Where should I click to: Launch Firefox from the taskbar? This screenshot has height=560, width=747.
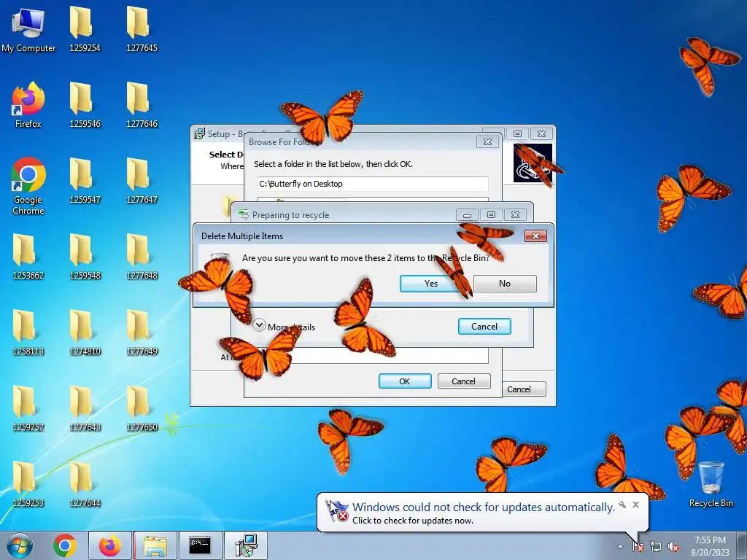pyautogui.click(x=109, y=545)
